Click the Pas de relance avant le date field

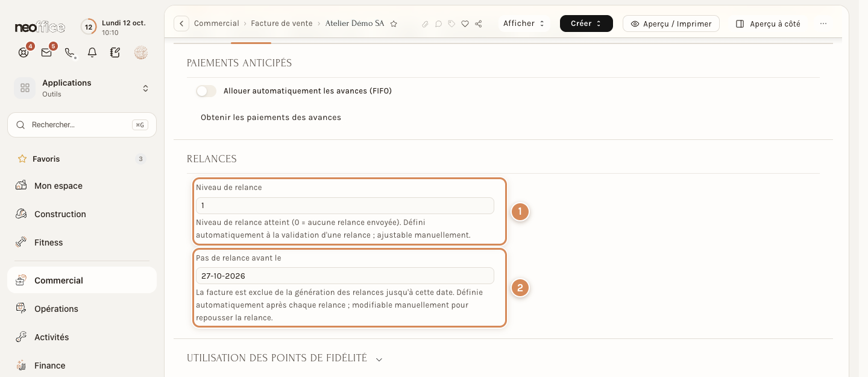pos(345,276)
